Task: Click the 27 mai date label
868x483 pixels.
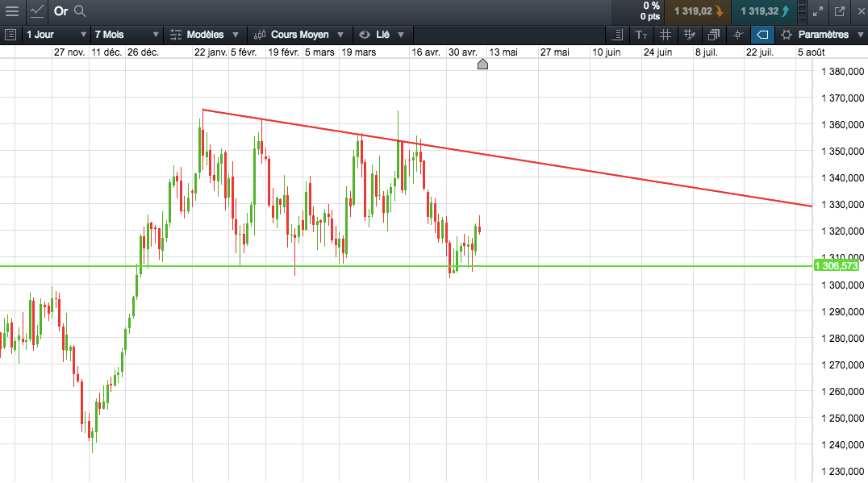Action: pos(555,52)
